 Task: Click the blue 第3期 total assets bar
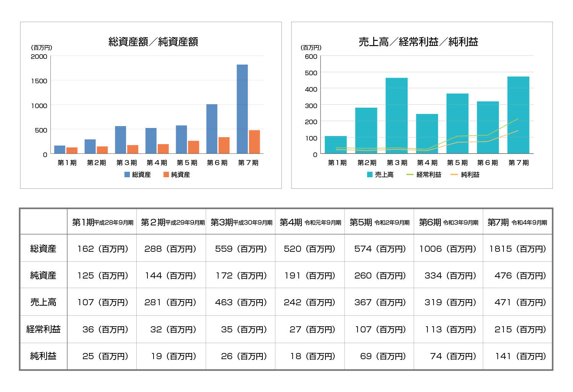coord(120,140)
